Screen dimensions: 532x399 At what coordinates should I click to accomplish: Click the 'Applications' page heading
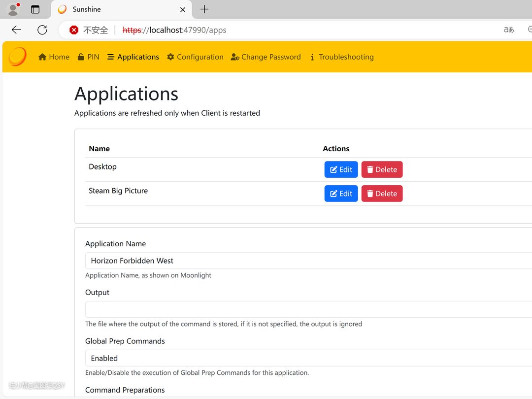(126, 94)
